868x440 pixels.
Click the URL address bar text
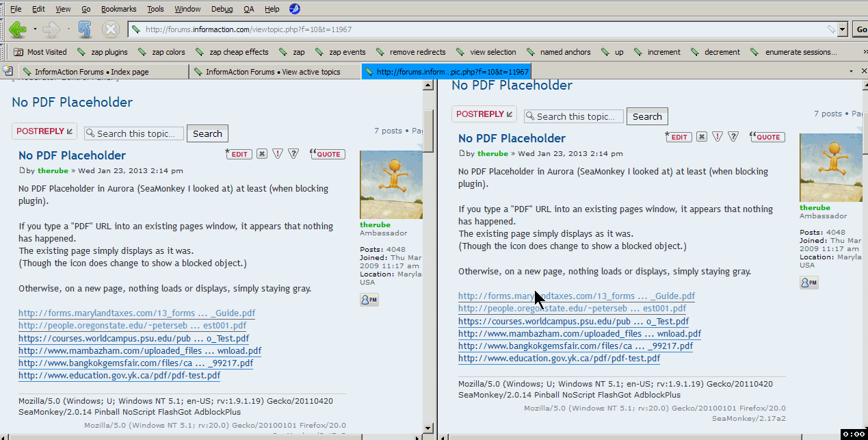(249, 29)
